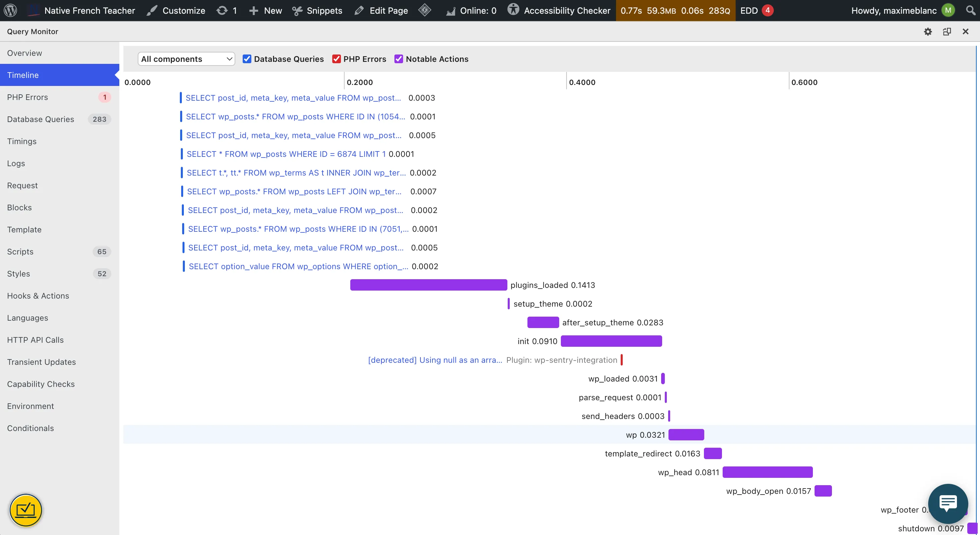
Task: Click the wp_terms INNER JOIN query
Action: 296,173
